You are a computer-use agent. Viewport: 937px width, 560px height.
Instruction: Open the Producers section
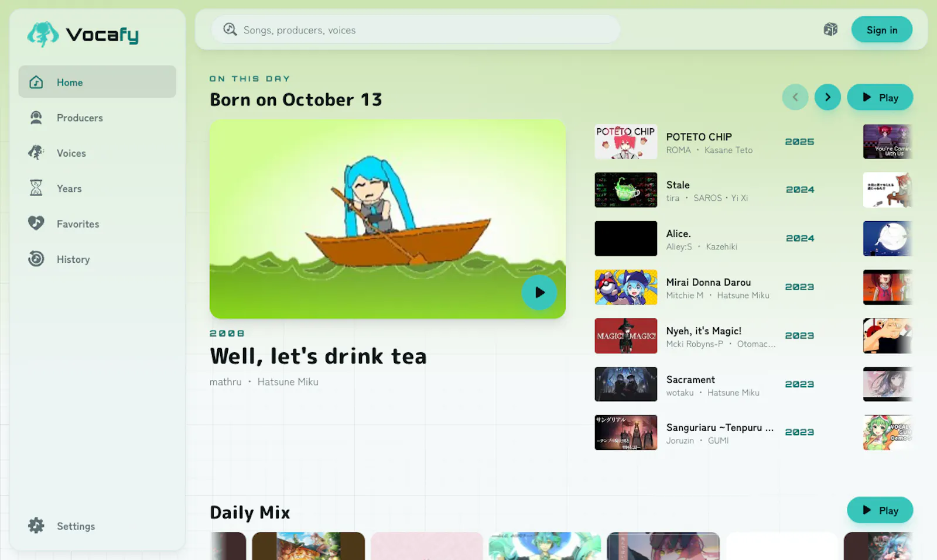click(97, 118)
